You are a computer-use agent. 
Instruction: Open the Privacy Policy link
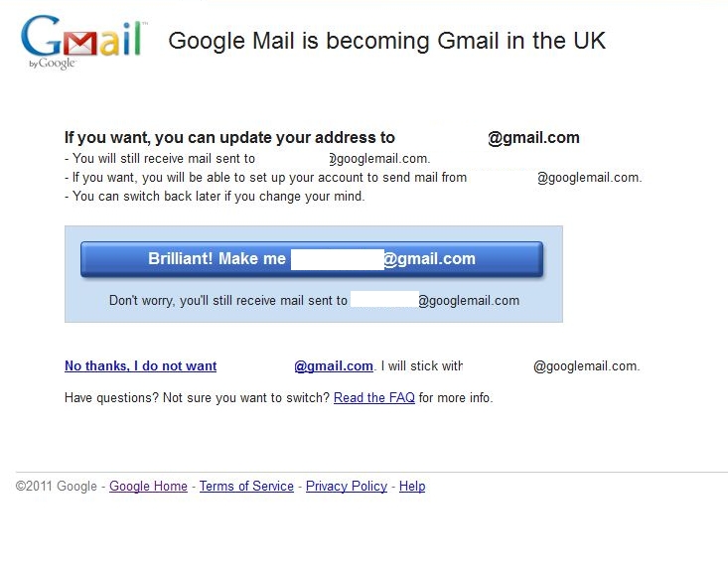pyautogui.click(x=347, y=486)
